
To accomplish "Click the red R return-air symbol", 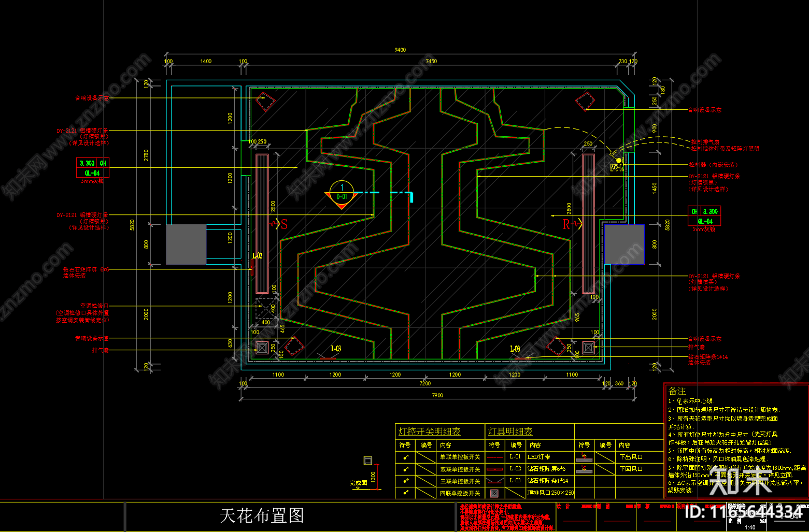I will (x=566, y=224).
